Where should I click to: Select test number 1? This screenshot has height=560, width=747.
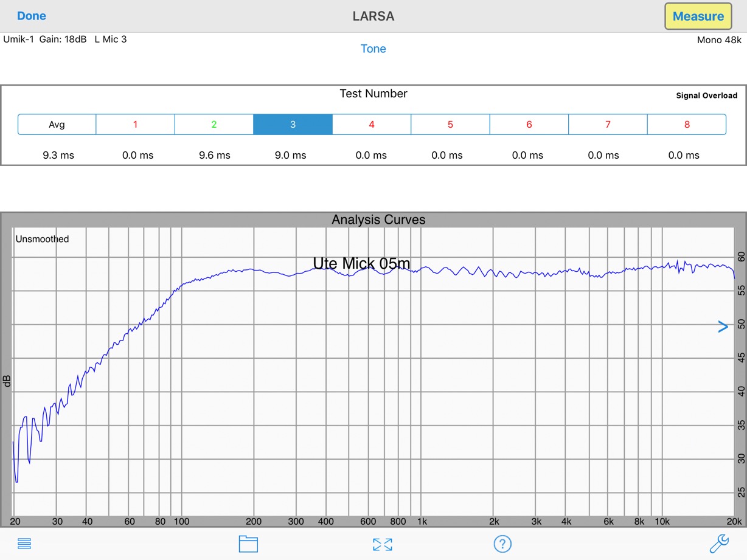(x=135, y=124)
